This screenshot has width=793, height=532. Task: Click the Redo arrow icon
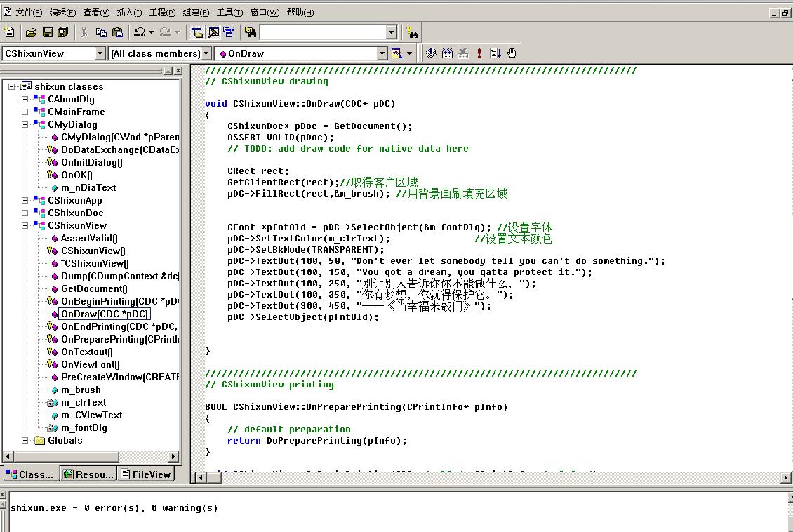tap(165, 32)
